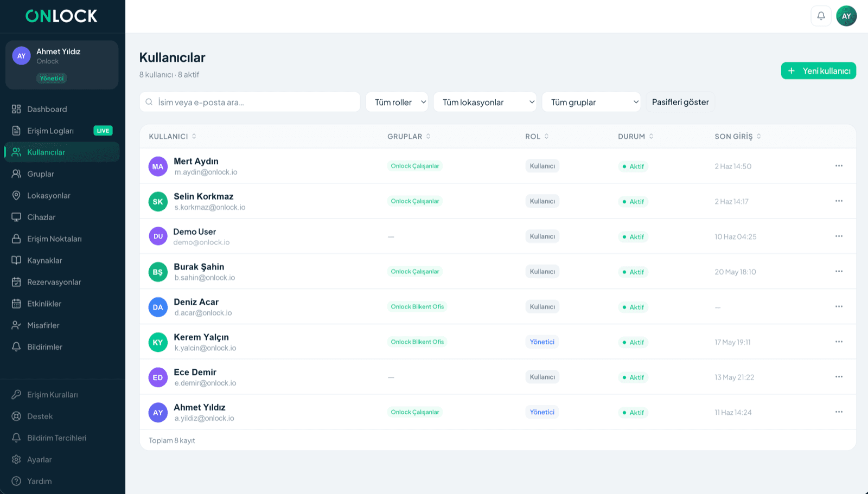Open Ayarlar settings in the sidebar
The image size is (868, 494).
(62, 460)
